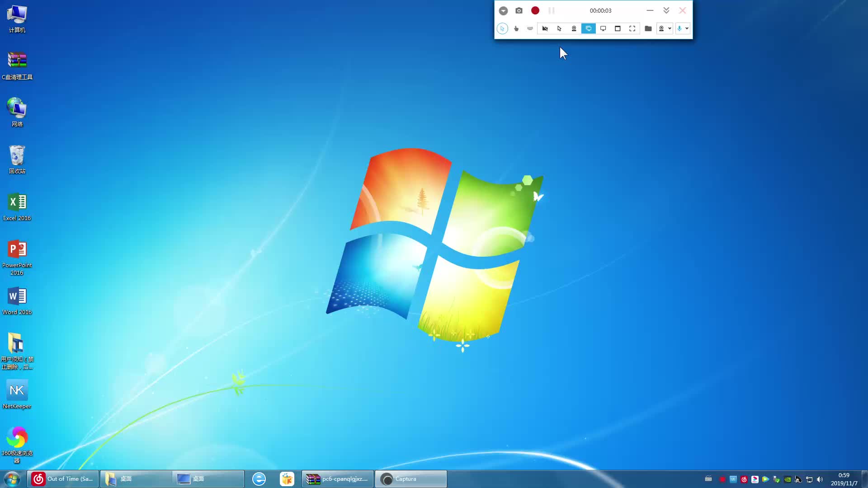Select single screen monitor source
The width and height of the screenshot is (868, 488).
pyautogui.click(x=603, y=28)
